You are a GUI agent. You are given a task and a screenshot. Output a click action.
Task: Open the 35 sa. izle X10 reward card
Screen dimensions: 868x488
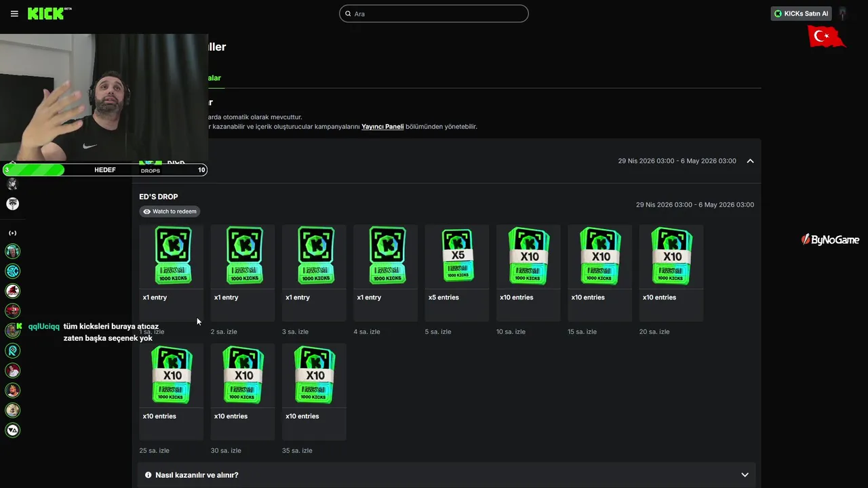coord(314,392)
